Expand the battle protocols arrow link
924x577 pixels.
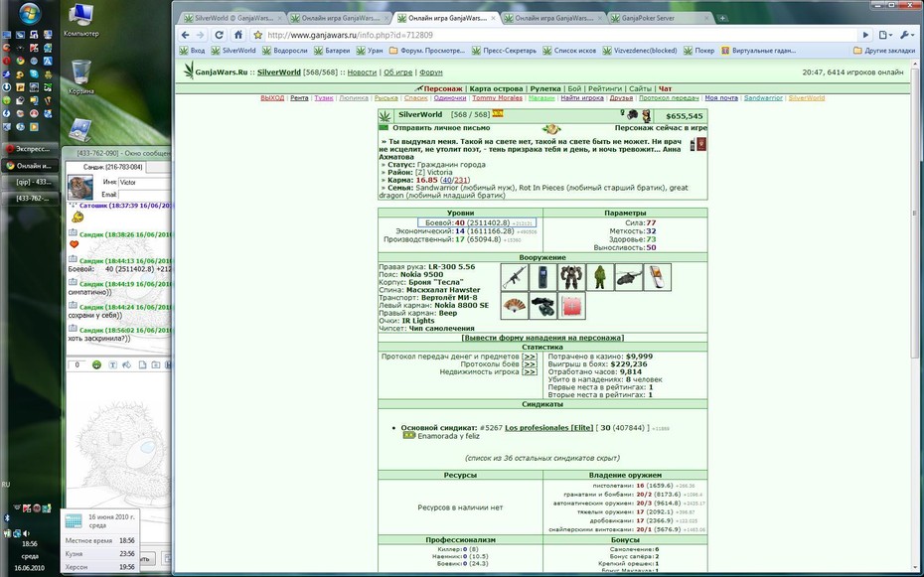530,364
